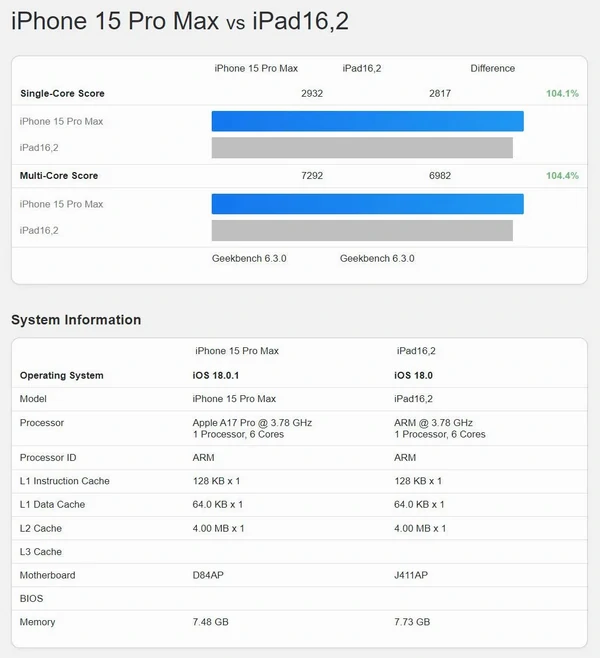Click the iPad16,2 multi-core gray bar

[x=362, y=230]
